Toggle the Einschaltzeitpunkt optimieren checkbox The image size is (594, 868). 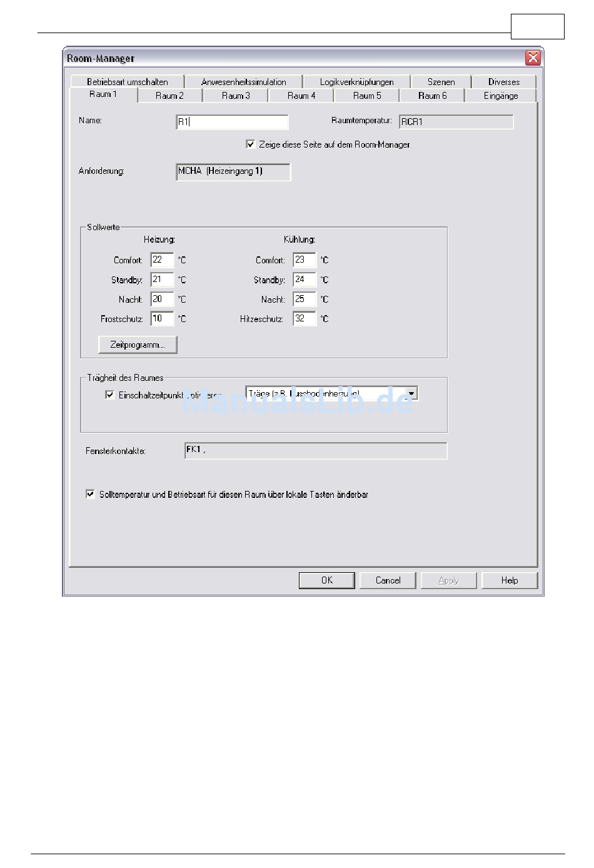110,395
